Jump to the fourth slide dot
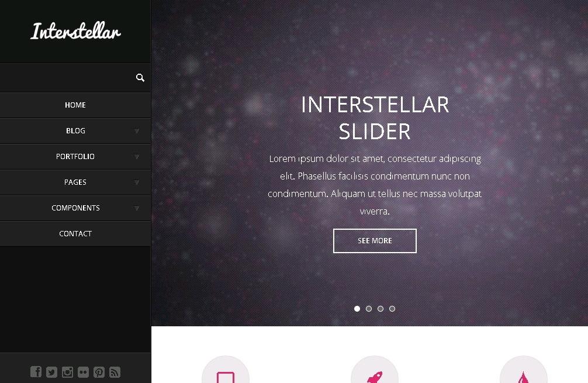588x383 pixels. [392, 309]
